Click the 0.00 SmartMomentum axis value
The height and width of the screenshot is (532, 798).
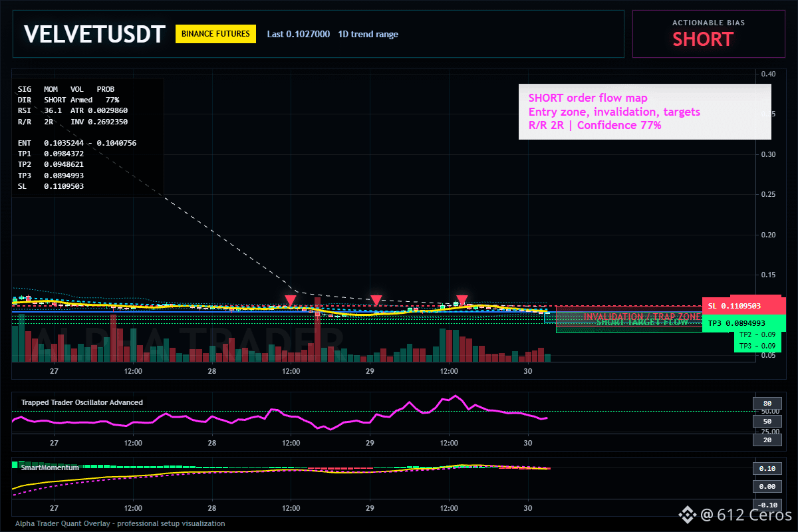[x=767, y=487]
